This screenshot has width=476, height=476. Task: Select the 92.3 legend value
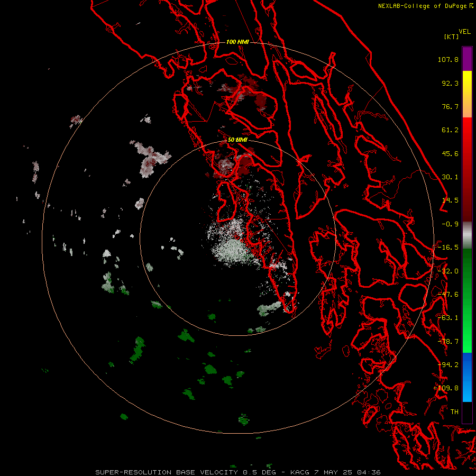coord(450,83)
